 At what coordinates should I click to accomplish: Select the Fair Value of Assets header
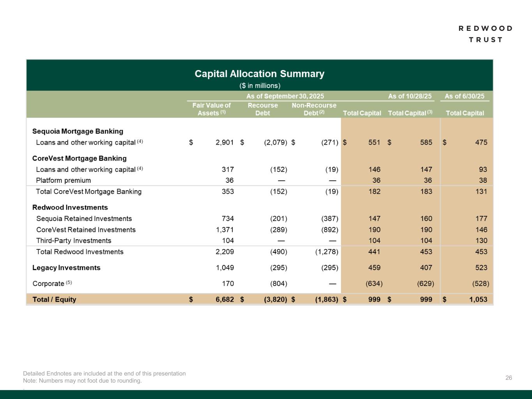211,109
